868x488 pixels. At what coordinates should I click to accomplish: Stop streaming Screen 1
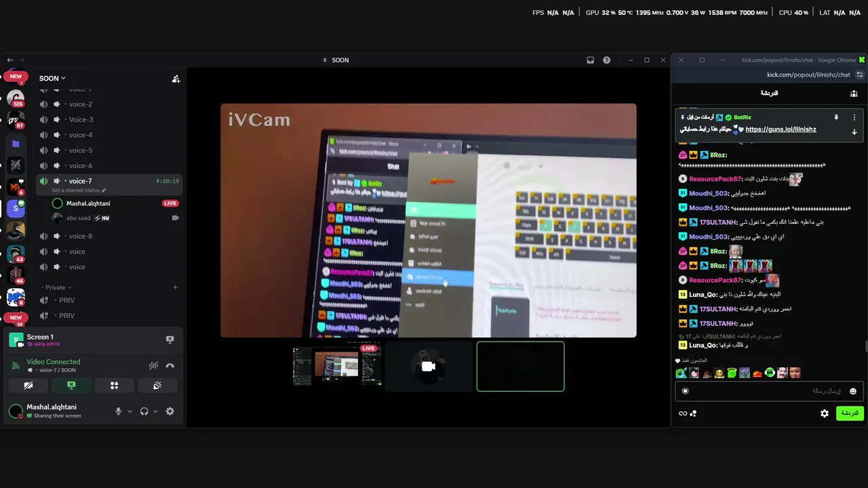pyautogui.click(x=170, y=340)
